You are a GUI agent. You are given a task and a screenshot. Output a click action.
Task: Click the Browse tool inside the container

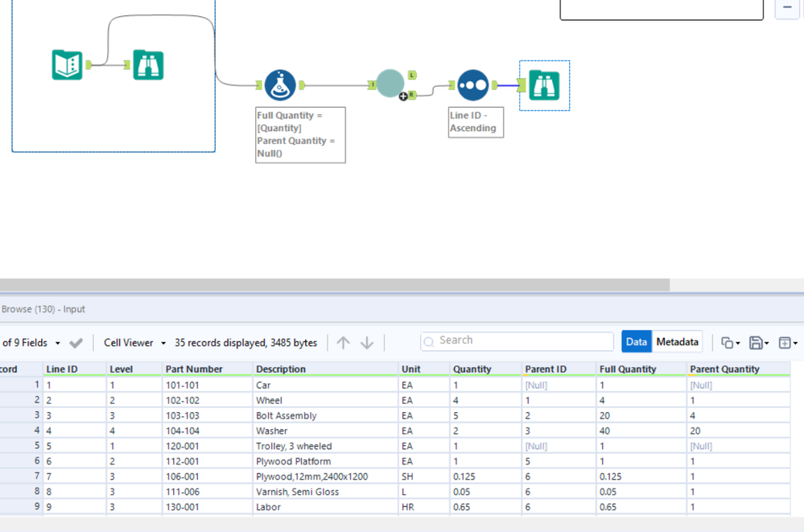click(148, 64)
